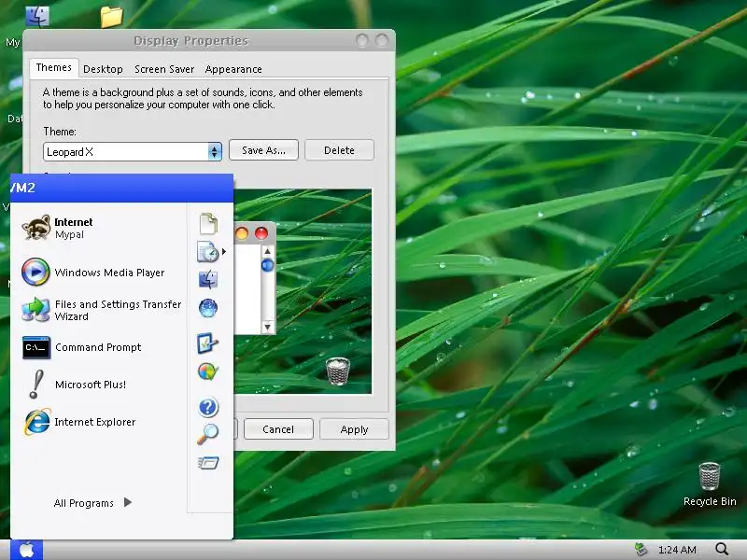Open My Computer desktop icon

click(x=36, y=16)
